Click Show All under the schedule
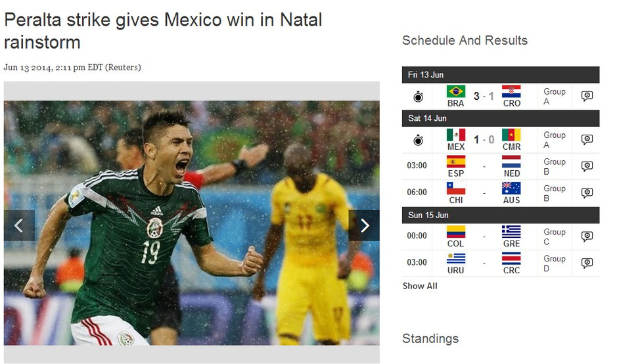Viewport: 617px width, 364px height. point(420,286)
